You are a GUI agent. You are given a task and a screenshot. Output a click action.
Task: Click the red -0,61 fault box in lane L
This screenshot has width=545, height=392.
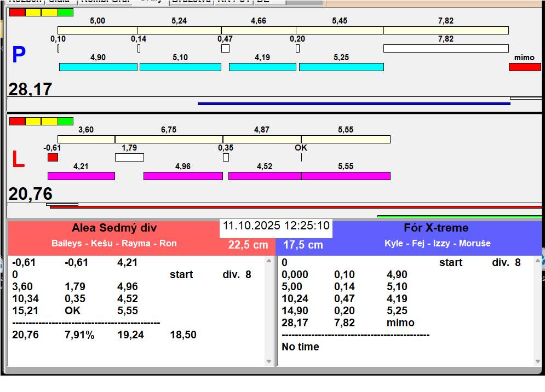[53, 158]
